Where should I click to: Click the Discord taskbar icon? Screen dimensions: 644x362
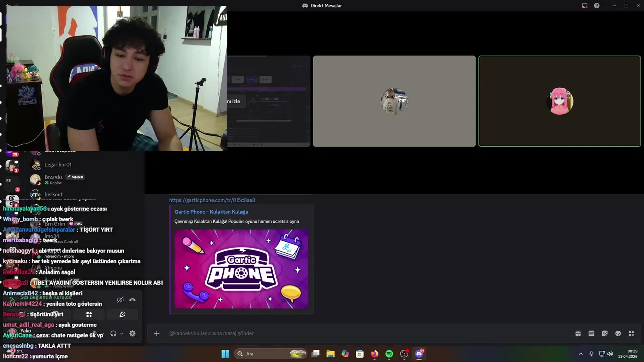(x=419, y=354)
